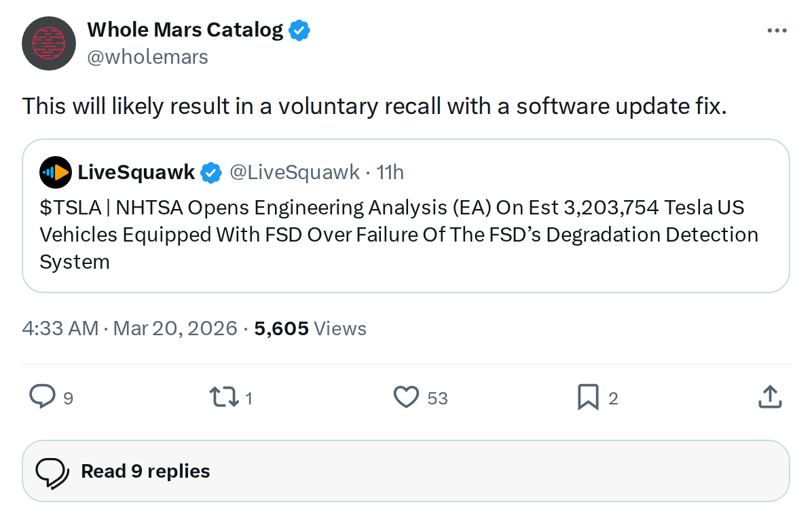
Task: Click the Mar 20, 2026 timestamp
Action: tap(176, 328)
